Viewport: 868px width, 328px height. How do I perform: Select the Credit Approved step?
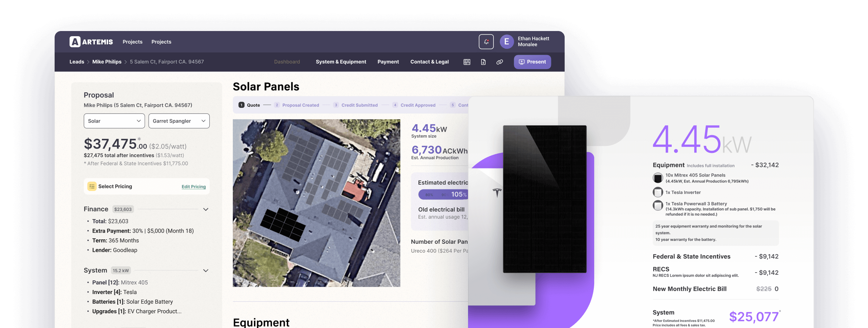(414, 105)
